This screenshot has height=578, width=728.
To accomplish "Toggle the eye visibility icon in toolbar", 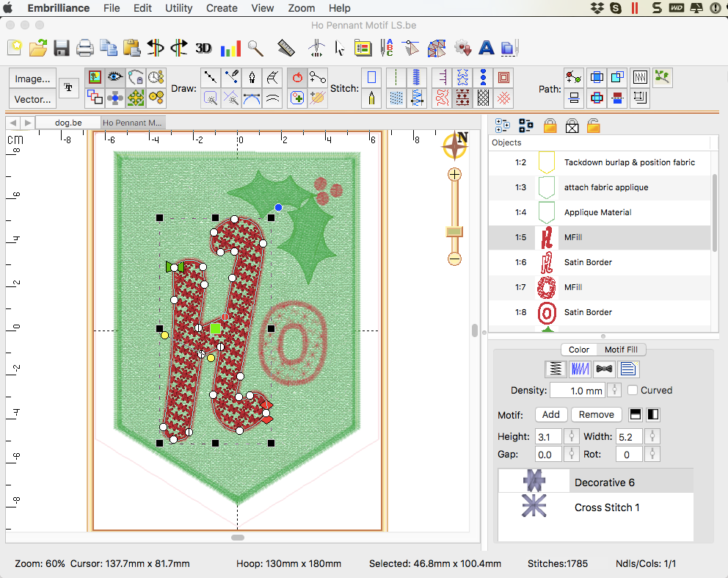I will tap(114, 77).
